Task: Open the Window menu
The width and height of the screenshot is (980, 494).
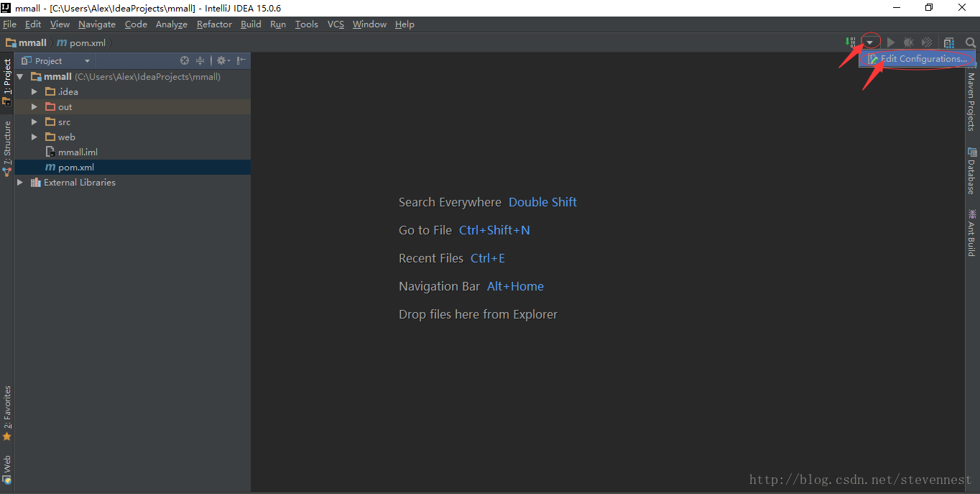Action: pyautogui.click(x=369, y=24)
